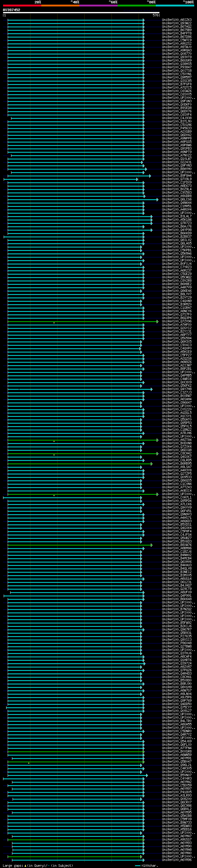This screenshot has height=868, width=197.
Task: Select hit UniRef100_Q9M5M7
Action: (176, 78)
